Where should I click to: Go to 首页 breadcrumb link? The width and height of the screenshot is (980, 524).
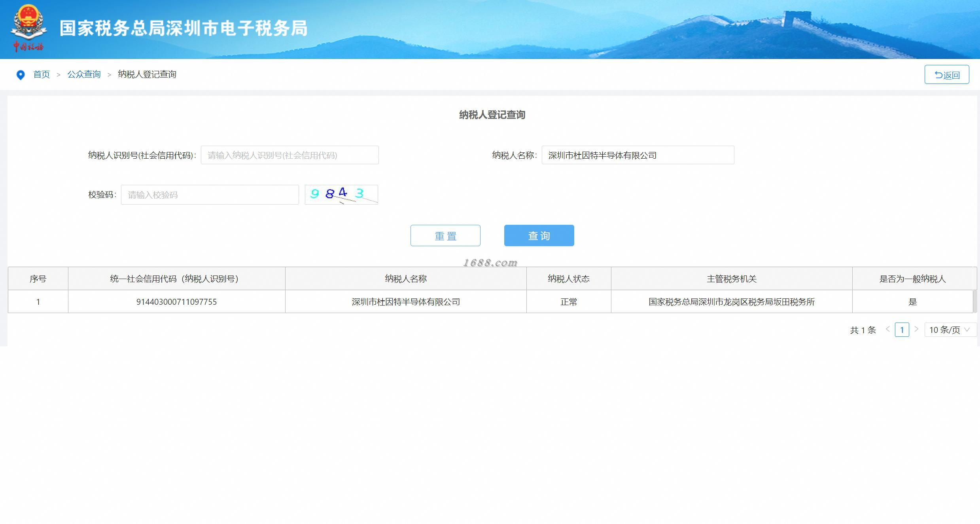tap(42, 74)
